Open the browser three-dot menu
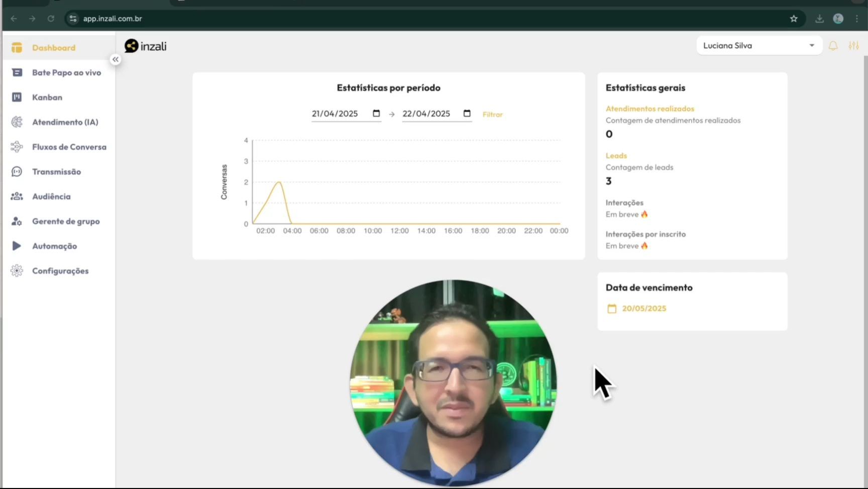 point(857,19)
